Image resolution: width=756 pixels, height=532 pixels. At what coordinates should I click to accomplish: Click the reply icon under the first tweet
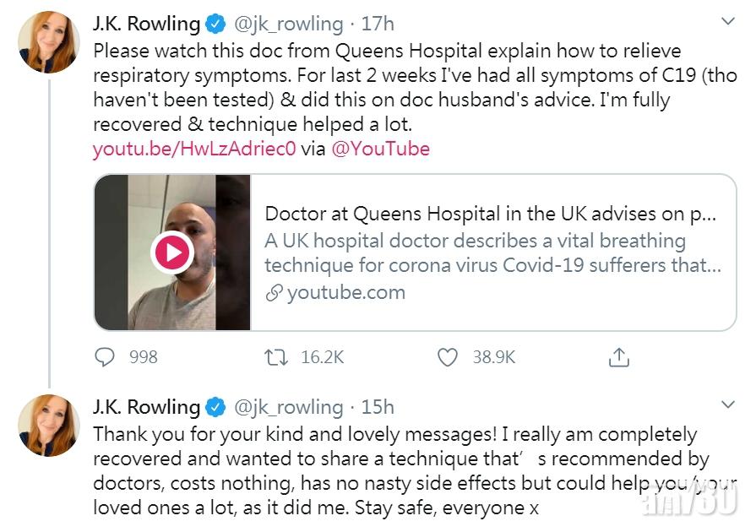click(x=105, y=357)
